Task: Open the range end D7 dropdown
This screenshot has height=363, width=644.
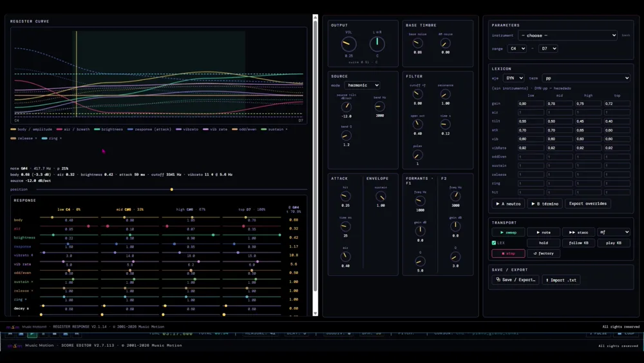Action: (548, 48)
